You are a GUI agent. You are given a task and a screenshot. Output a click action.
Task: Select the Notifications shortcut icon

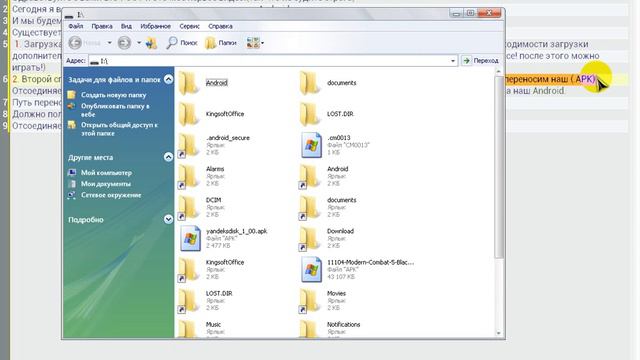coord(309,328)
